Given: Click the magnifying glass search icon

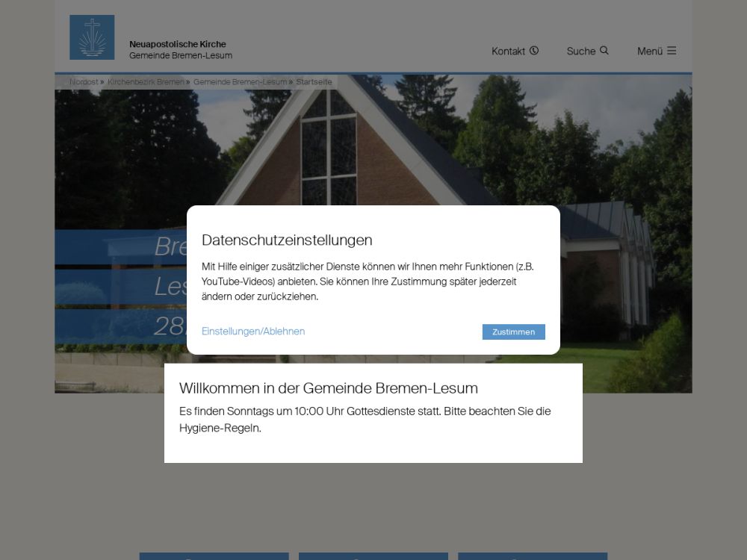Looking at the screenshot, I should coord(604,51).
